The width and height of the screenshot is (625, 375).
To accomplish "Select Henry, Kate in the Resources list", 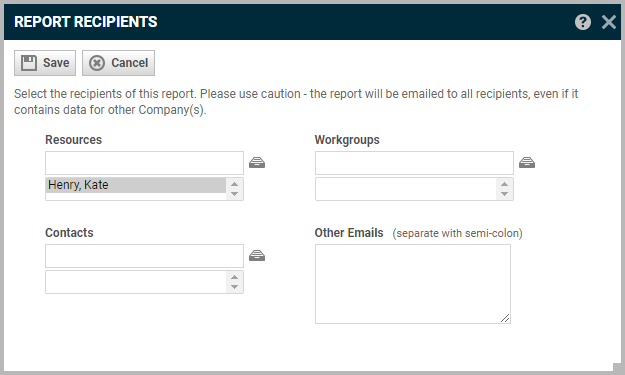I will (x=136, y=185).
